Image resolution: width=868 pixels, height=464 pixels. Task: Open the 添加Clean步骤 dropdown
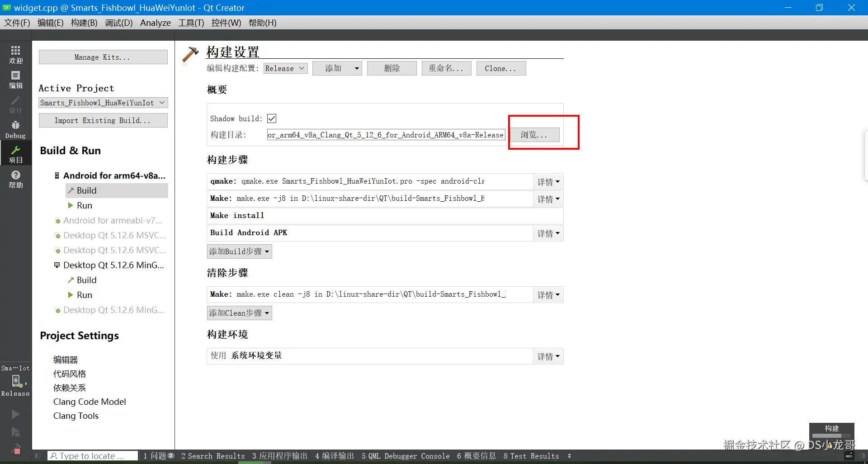pyautogui.click(x=239, y=313)
